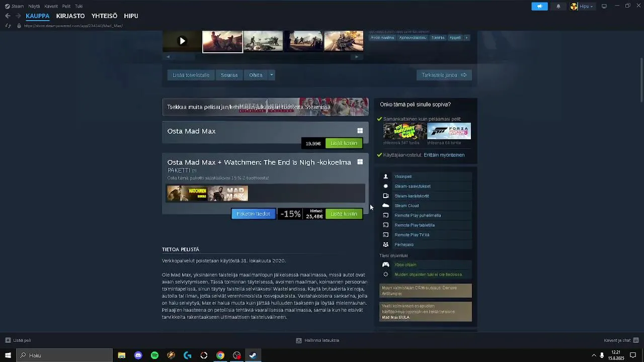The width and height of the screenshot is (644, 362).
Task: Click the Steam Cloud icon
Action: point(386,206)
